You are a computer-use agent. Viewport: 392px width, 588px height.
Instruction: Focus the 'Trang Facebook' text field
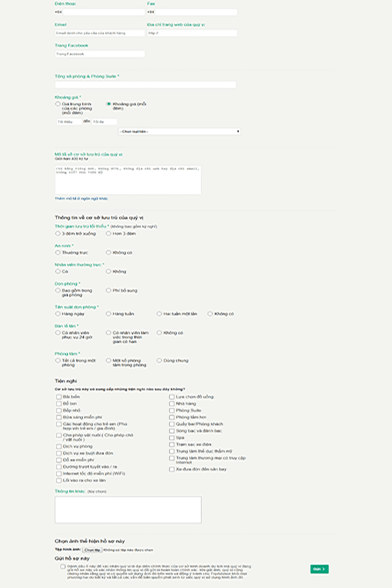click(x=100, y=54)
